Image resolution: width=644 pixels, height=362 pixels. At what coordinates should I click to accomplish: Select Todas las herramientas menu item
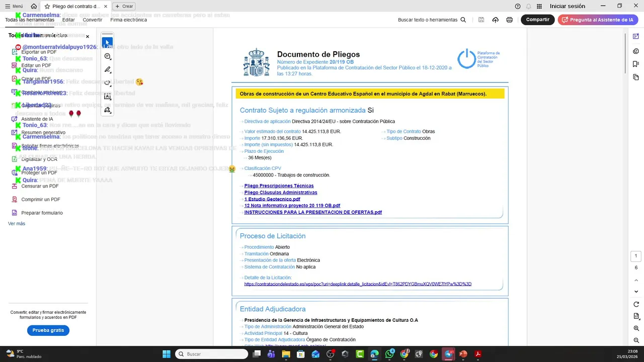[x=30, y=20]
